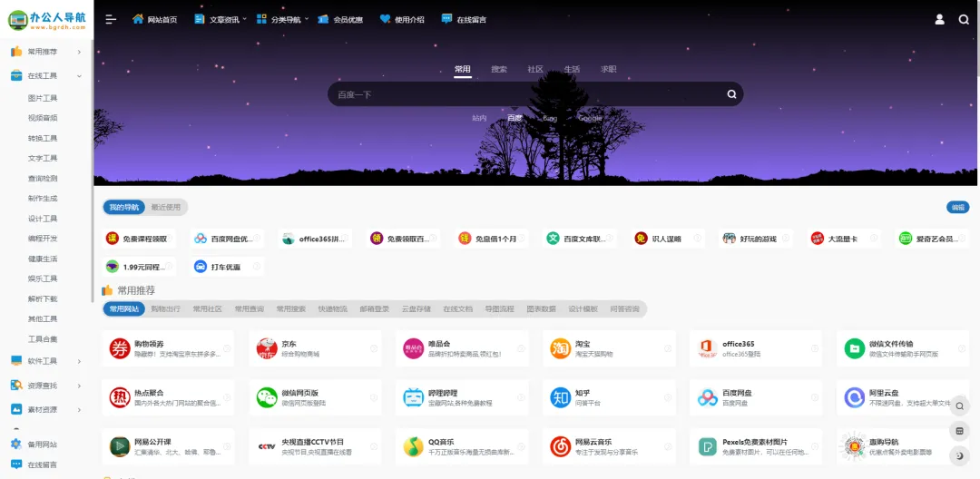
Task: Select 站内 search engine option
Action: pos(479,117)
